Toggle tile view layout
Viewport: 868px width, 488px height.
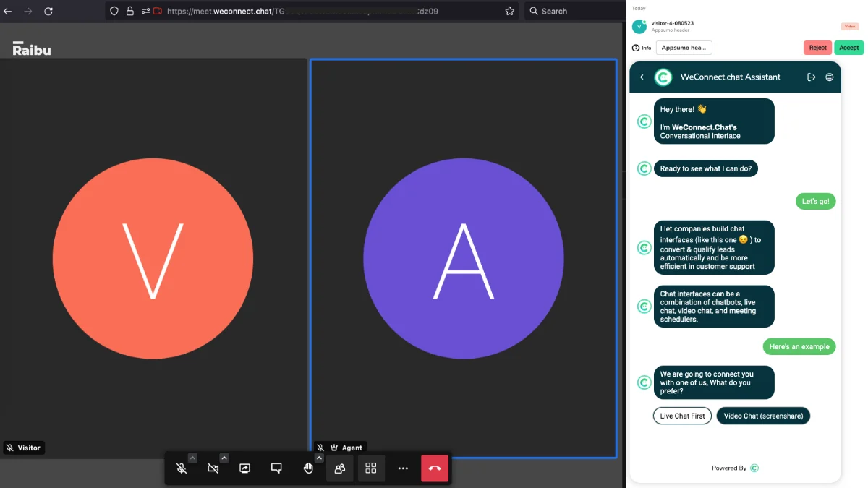click(x=371, y=468)
